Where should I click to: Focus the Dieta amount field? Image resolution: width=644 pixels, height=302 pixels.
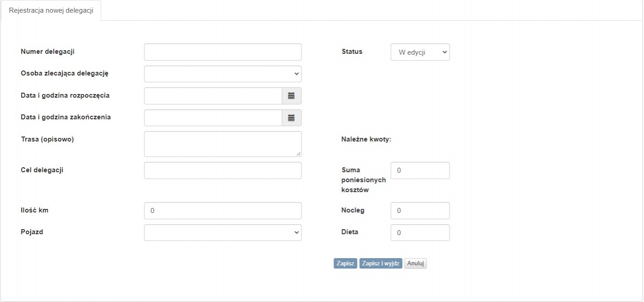(x=420, y=232)
